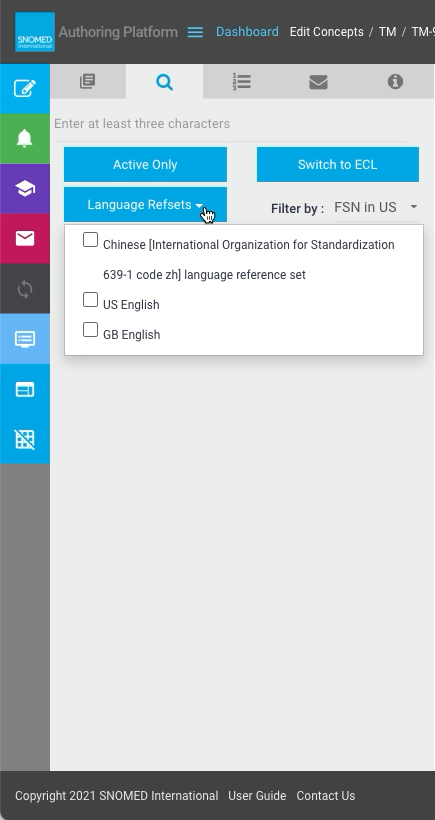Open the envelope feedback tab
This screenshot has width=435, height=820.
point(318,82)
